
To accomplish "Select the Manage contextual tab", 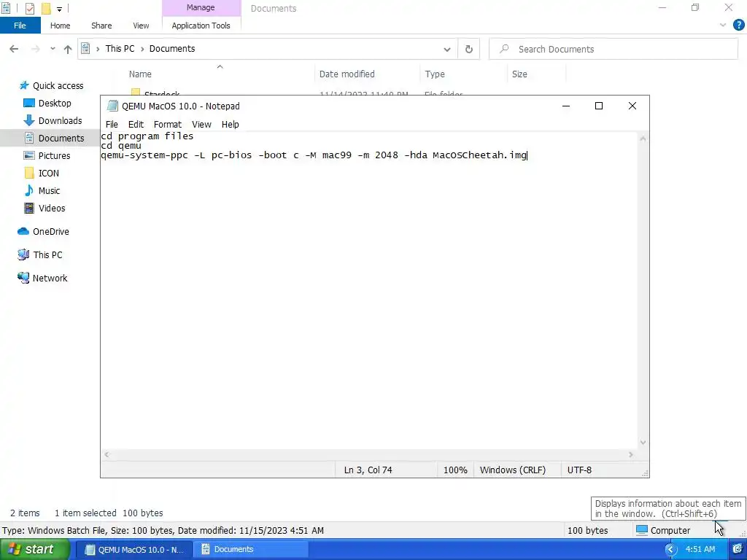I will point(201,7).
